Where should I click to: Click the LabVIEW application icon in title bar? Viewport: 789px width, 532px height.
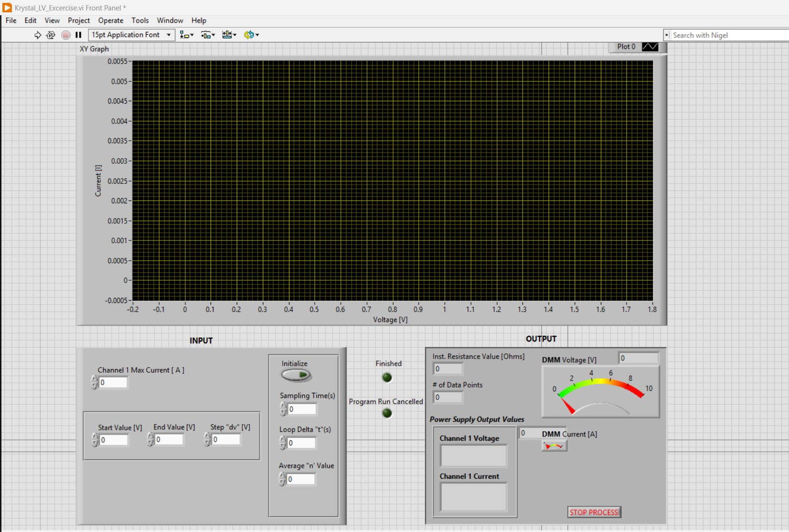[7, 8]
